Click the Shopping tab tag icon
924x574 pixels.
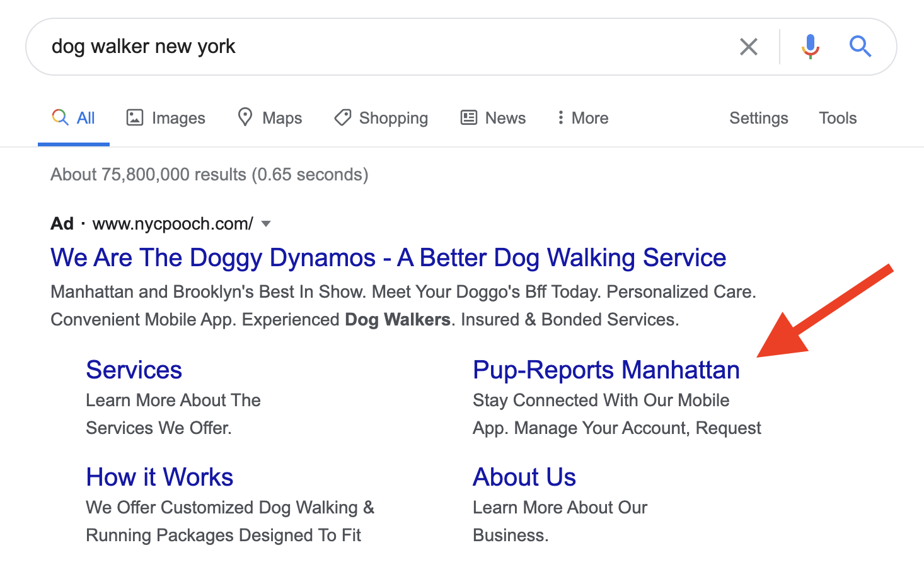coord(343,117)
